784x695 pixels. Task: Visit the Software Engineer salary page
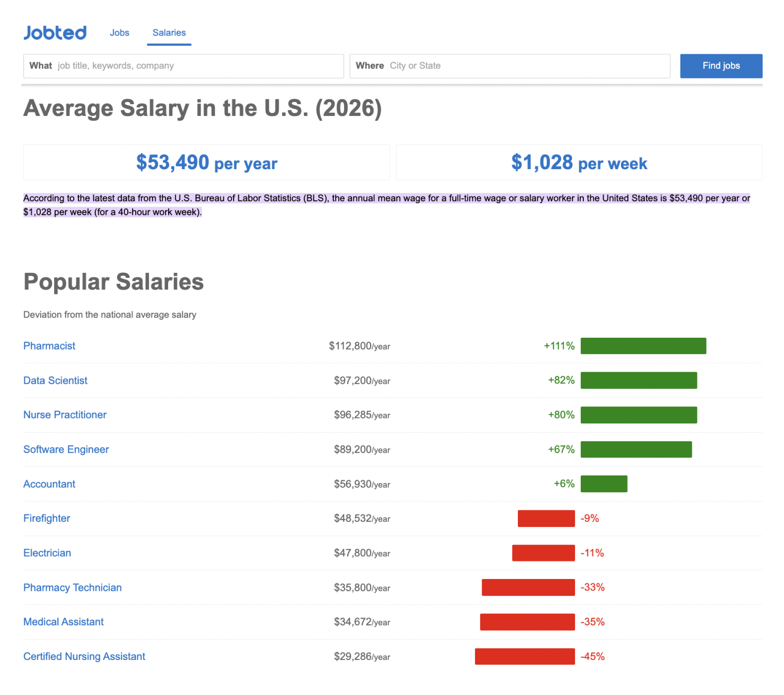tap(66, 450)
